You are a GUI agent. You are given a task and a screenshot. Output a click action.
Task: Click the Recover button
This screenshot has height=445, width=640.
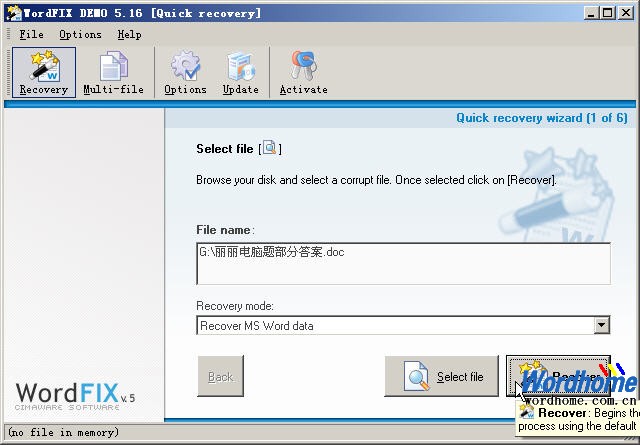[x=558, y=376]
